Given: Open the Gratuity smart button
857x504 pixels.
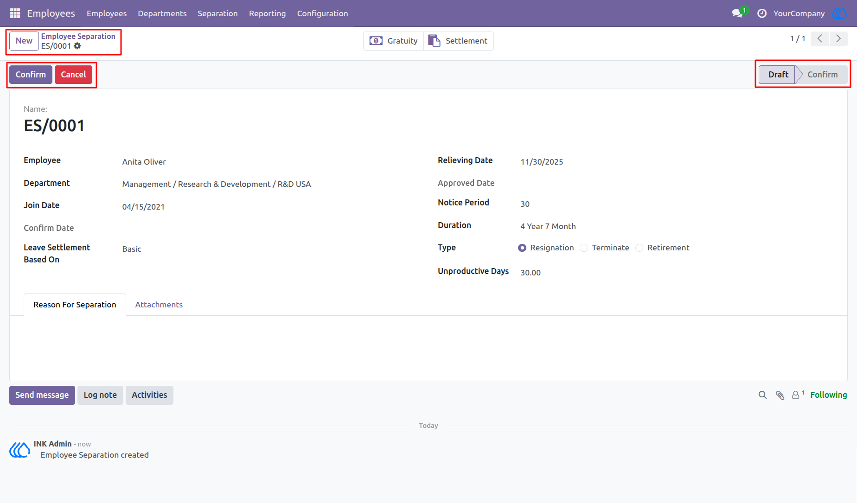Looking at the screenshot, I should (394, 41).
